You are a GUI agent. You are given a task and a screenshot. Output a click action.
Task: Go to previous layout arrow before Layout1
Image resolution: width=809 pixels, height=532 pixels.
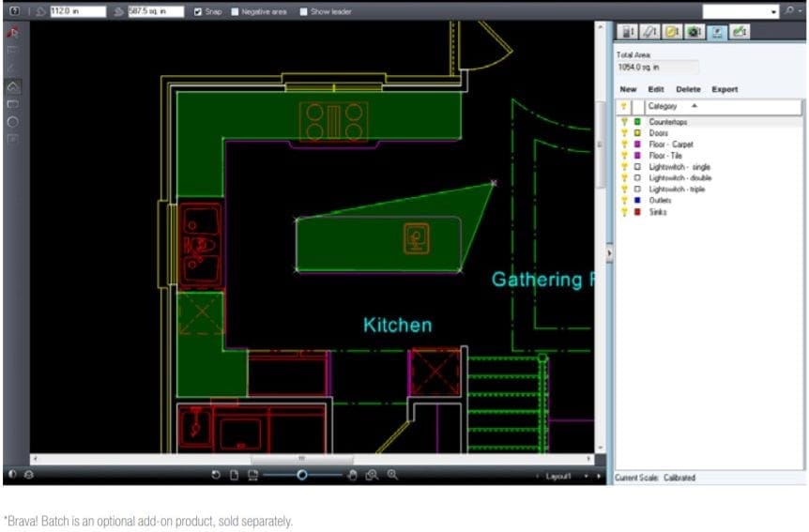click(x=537, y=476)
